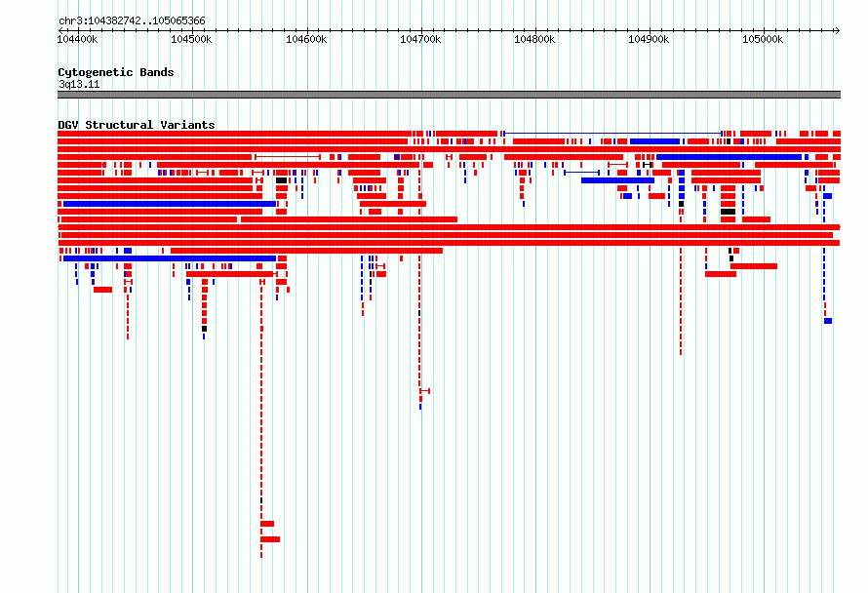Click the 104700k ruler label
Viewport: 868px width, 593px height.
tap(420, 39)
